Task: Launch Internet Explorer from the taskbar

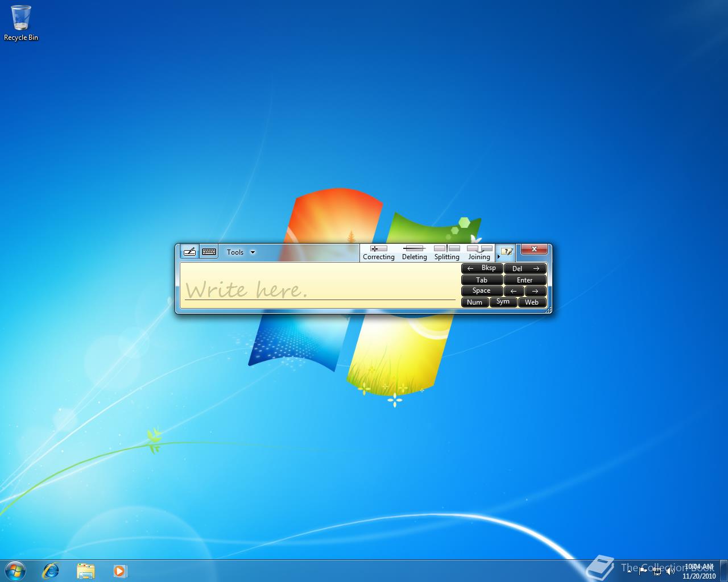Action: (x=51, y=570)
